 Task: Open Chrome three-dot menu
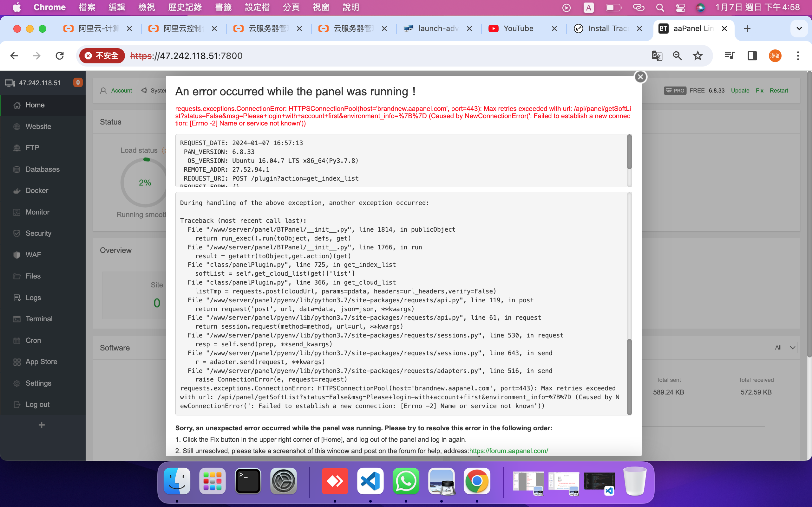[798, 56]
